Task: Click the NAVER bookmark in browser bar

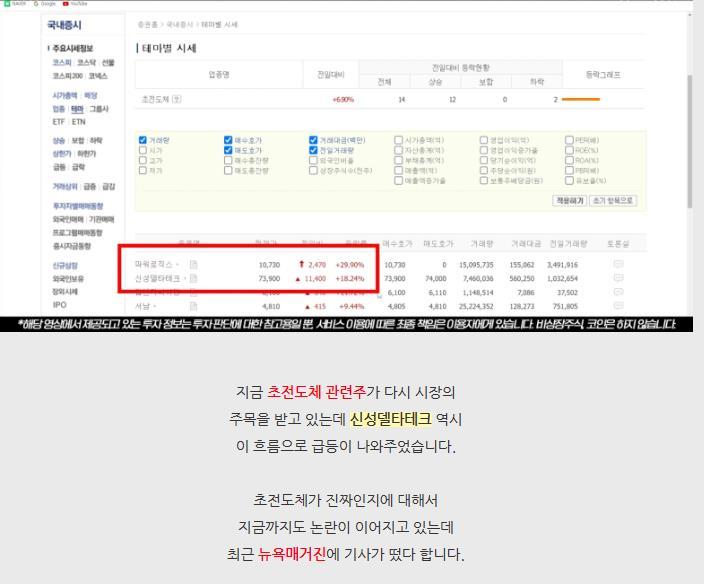Action: click(x=16, y=3)
